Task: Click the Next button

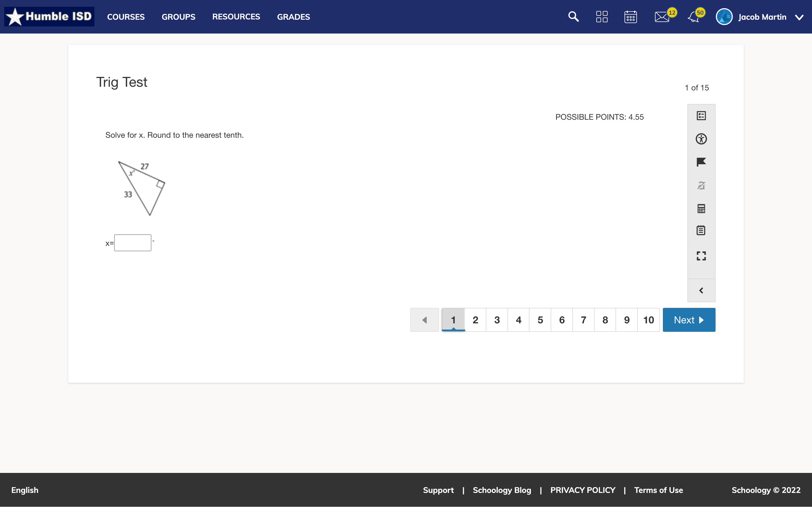Action: (689, 320)
